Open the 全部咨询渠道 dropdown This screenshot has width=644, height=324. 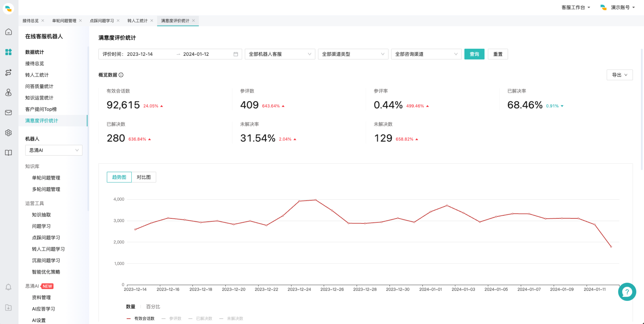point(426,54)
